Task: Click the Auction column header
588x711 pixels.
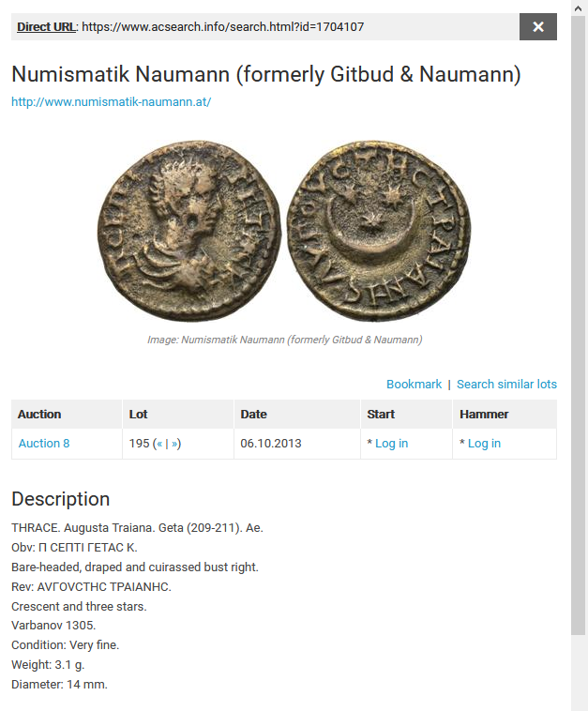Action: point(39,414)
